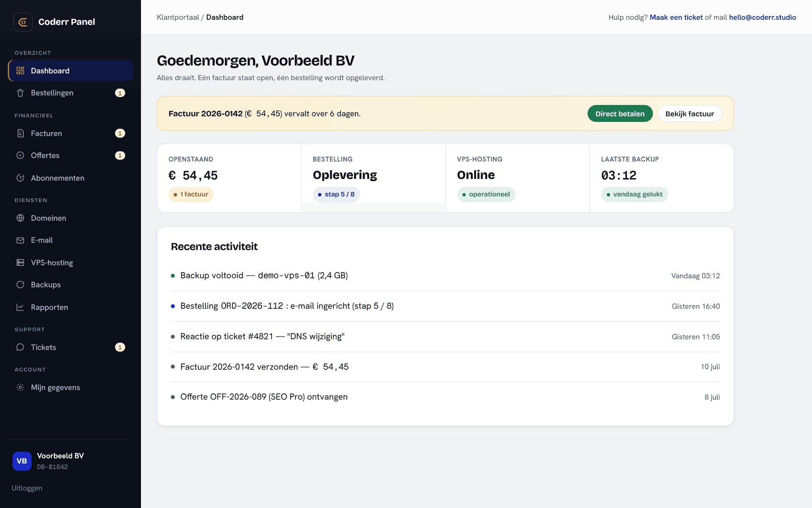
Task: Click the Recente activiteit heading
Action: coord(214,246)
